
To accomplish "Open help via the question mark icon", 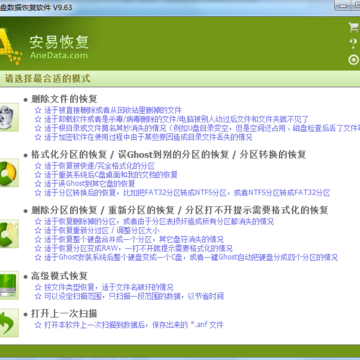I will 353,44.
